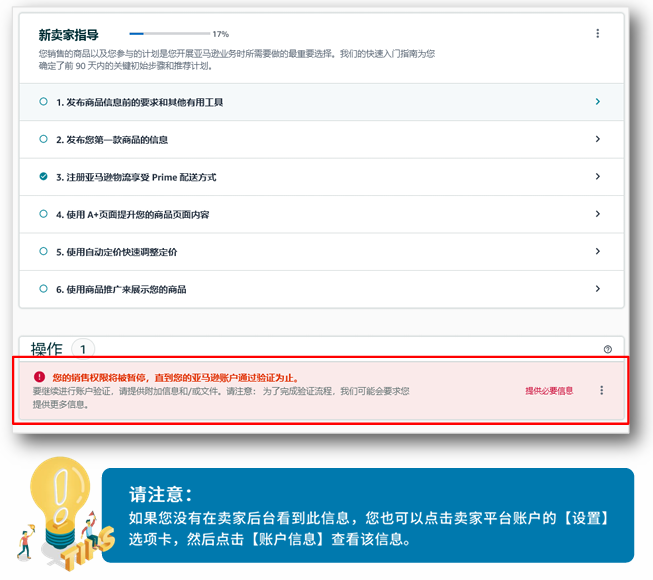The width and height of the screenshot is (653, 580).
Task: Toggle the circle for step 2 发布您第一款商品
Action: (43, 139)
